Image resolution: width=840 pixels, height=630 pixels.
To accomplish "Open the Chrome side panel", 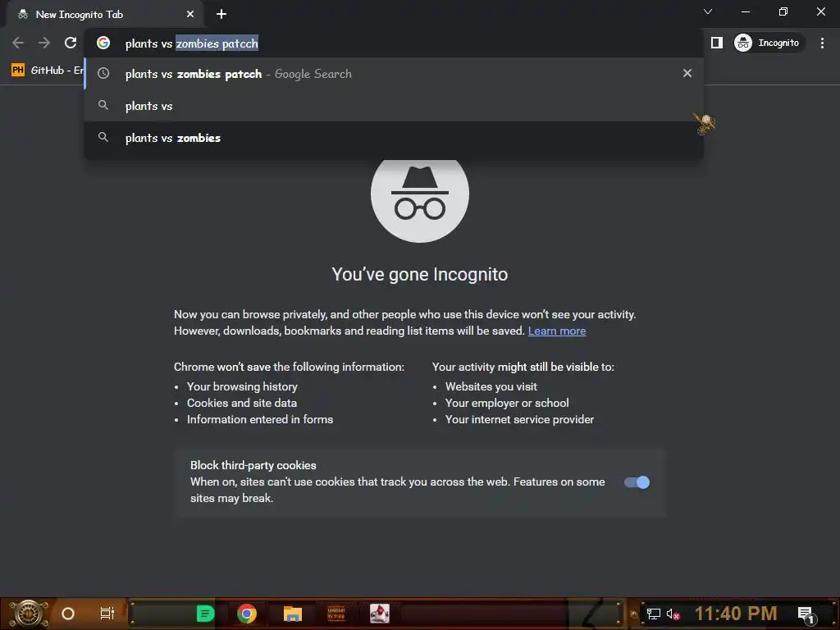I will [716, 43].
